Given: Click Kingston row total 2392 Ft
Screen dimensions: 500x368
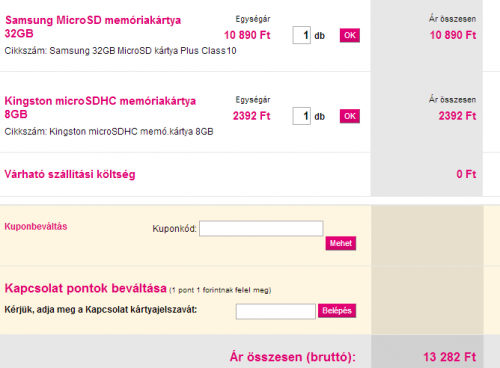Looking at the screenshot, I should 457,116.
